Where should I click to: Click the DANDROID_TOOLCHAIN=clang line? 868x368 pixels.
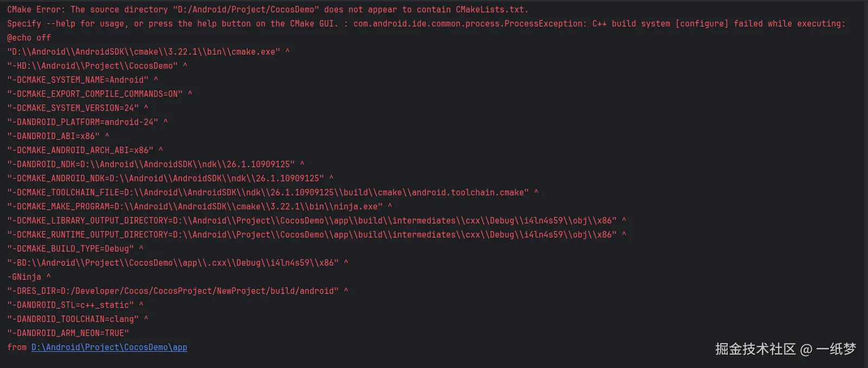(73, 319)
